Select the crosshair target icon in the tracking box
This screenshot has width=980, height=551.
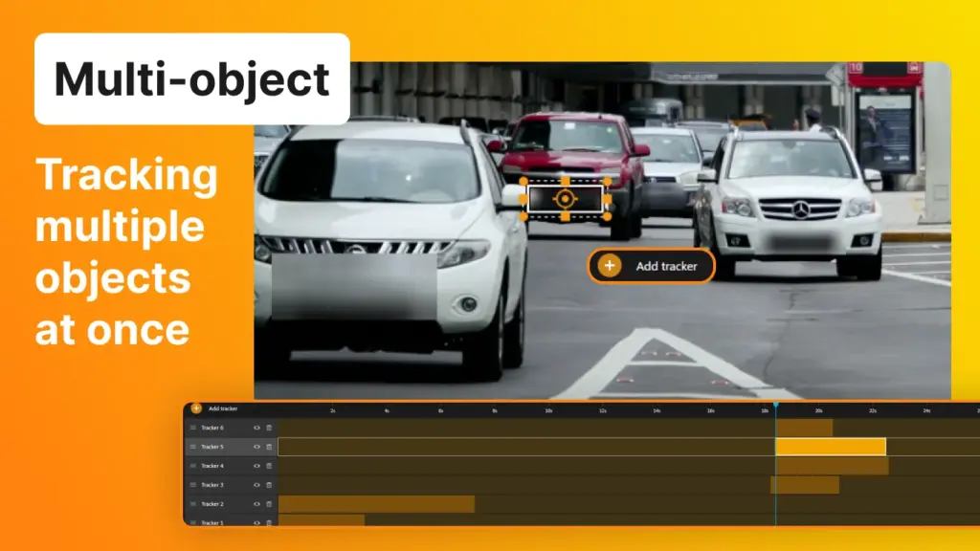(566, 198)
